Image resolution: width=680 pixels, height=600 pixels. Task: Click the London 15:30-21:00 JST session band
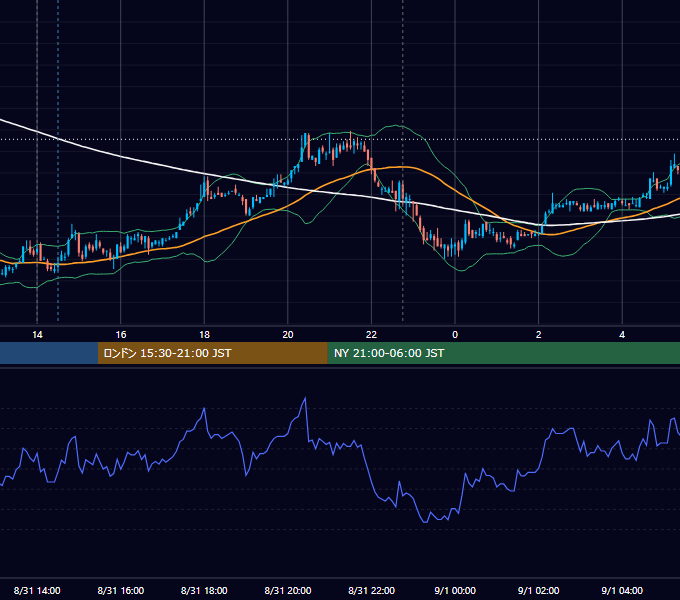(212, 353)
